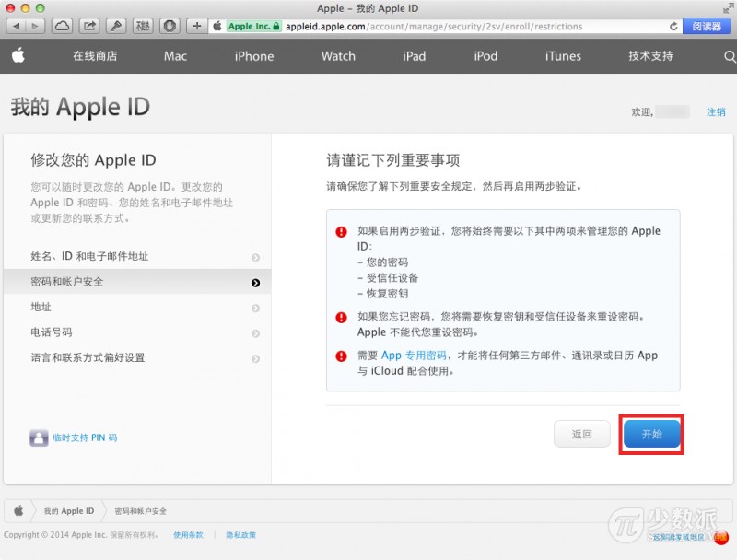Viewport: 737px width, 560px height.
Task: Open iCloud tabs cloud icon
Action: [62, 26]
